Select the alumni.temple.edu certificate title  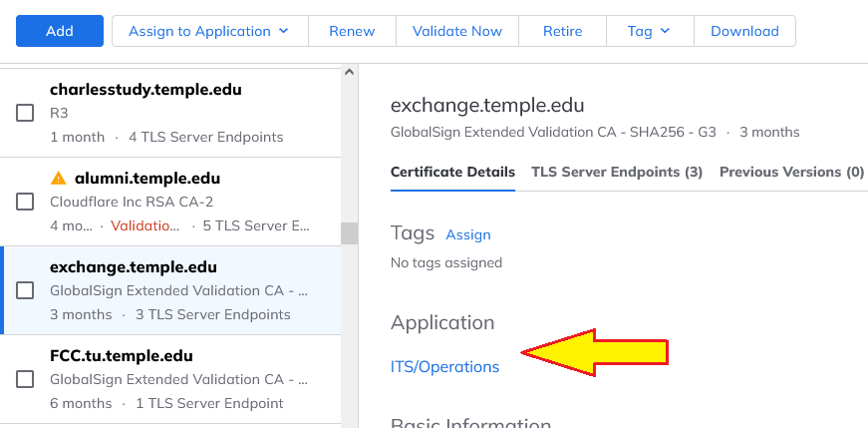(x=147, y=179)
